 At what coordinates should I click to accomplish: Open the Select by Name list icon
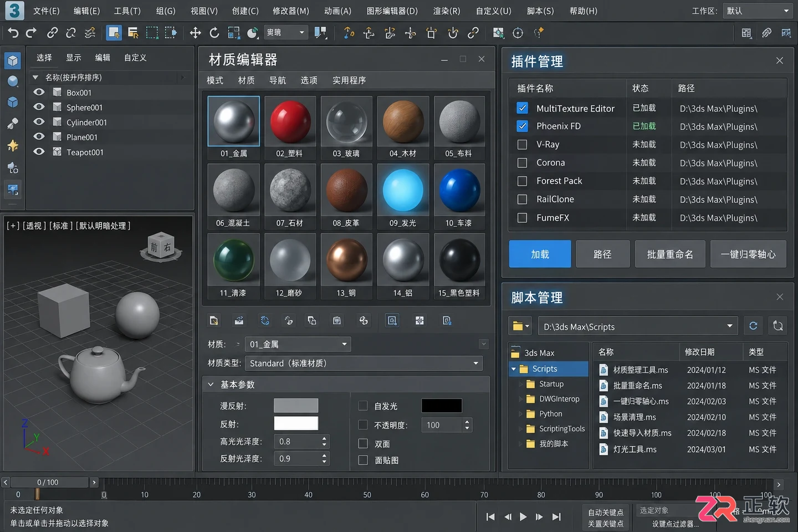133,33
